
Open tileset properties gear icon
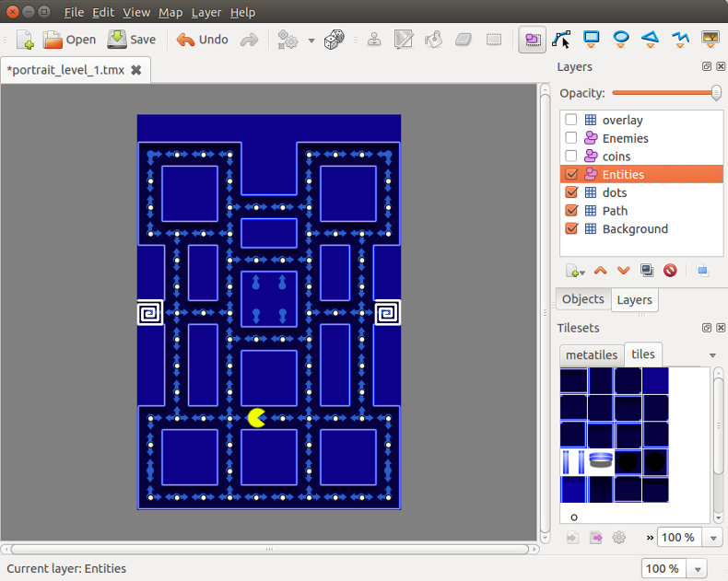(x=619, y=538)
